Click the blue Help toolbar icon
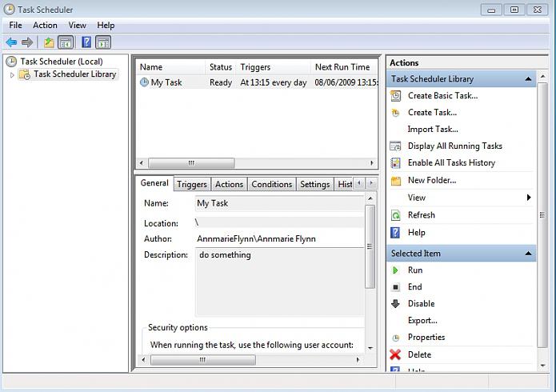The width and height of the screenshot is (556, 392). click(86, 42)
